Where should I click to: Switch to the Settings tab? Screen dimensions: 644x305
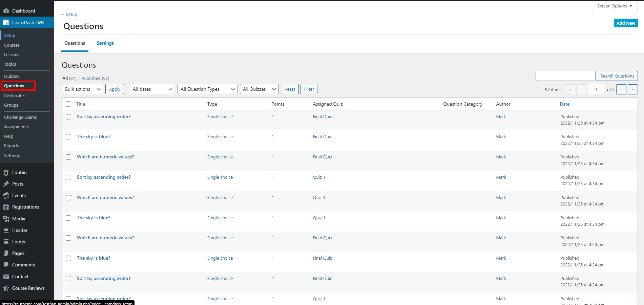click(x=105, y=43)
